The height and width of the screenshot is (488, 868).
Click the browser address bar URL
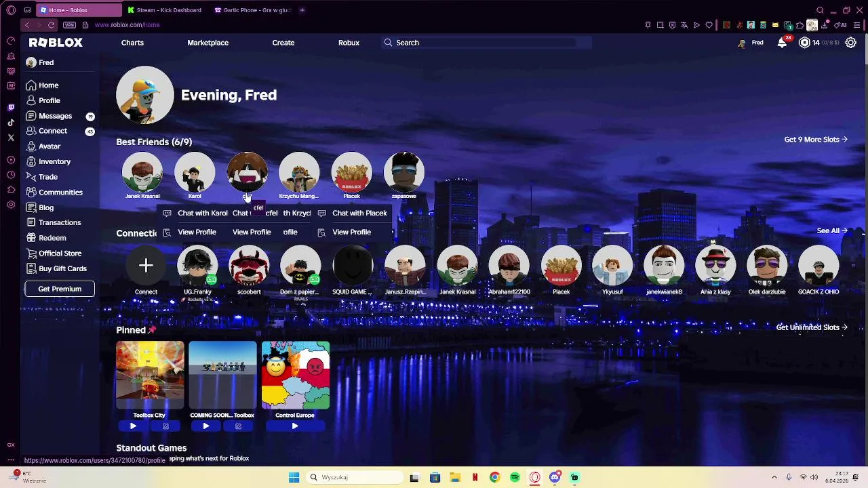point(127,25)
